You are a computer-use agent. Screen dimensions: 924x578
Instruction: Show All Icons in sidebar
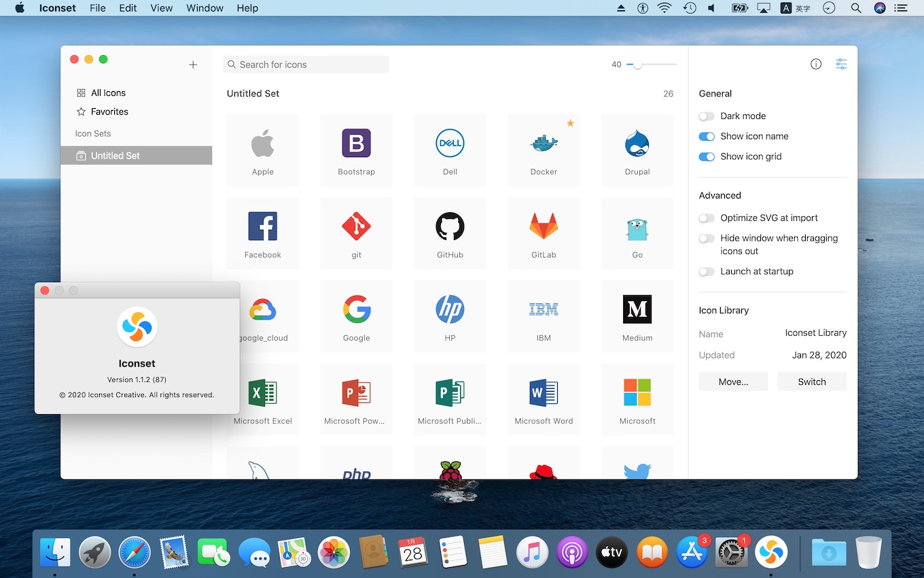tap(108, 92)
